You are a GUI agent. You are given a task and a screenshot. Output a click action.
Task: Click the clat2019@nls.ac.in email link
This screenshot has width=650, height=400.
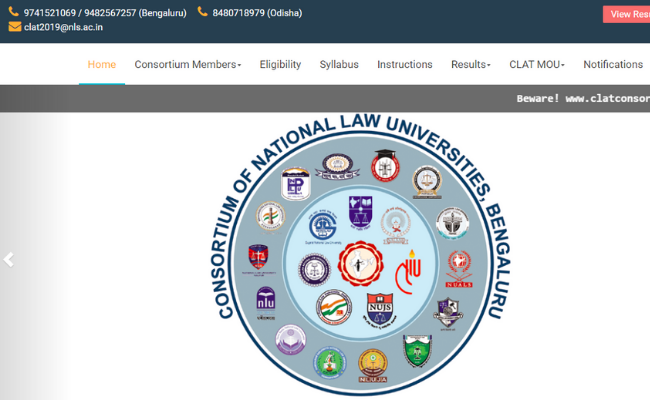point(63,27)
